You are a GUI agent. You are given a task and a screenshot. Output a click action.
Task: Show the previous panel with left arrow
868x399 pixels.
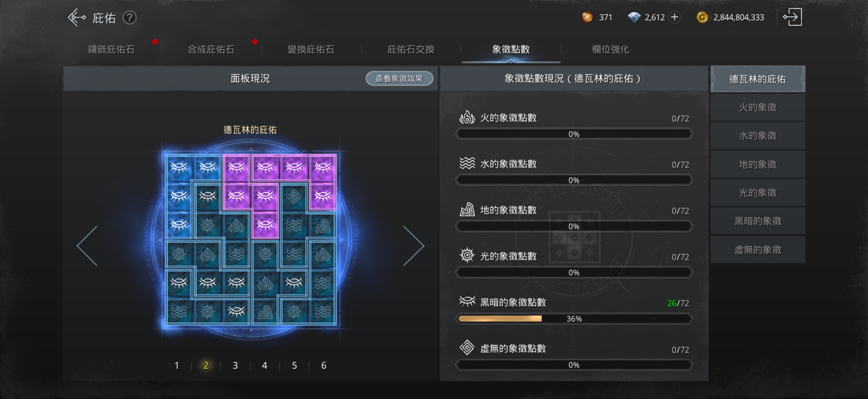[x=87, y=246]
